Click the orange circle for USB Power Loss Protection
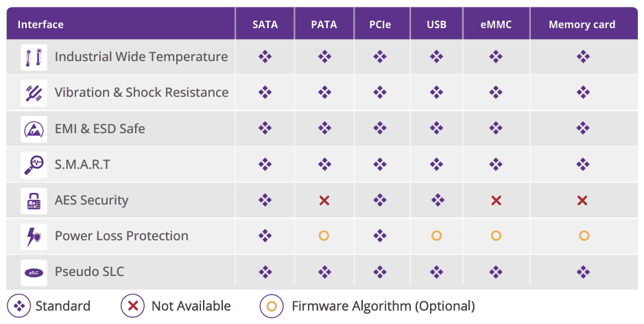Viewport: 644px width, 324px height. [436, 235]
